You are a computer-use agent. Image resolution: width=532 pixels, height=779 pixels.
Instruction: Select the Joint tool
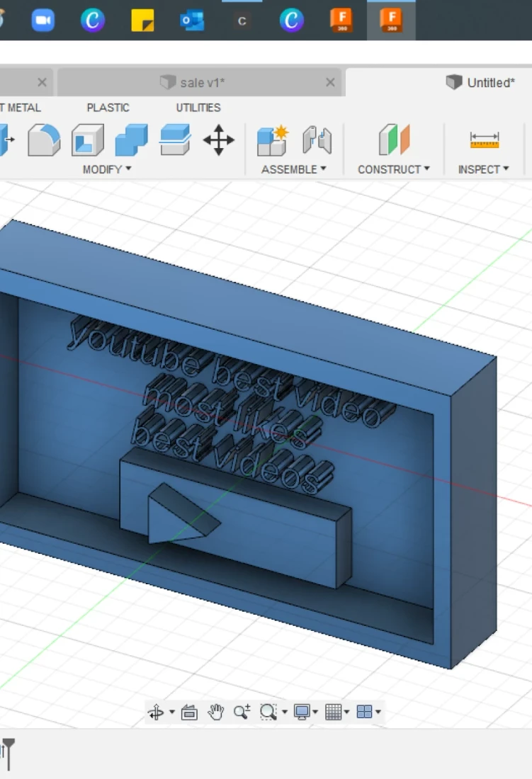(x=317, y=140)
